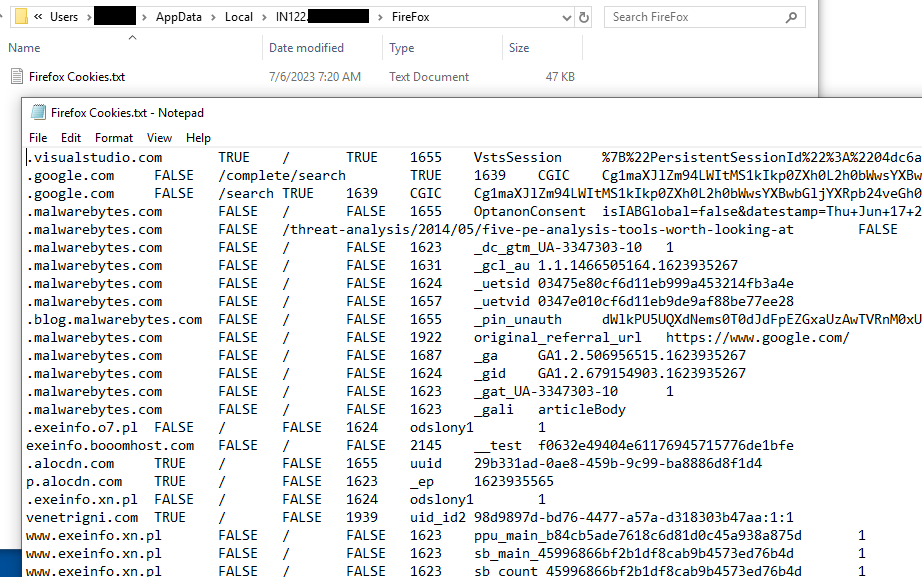The width and height of the screenshot is (922, 577).
Task: Click the Firefox Cookies.txt - Notepad title bar
Action: pos(472,112)
